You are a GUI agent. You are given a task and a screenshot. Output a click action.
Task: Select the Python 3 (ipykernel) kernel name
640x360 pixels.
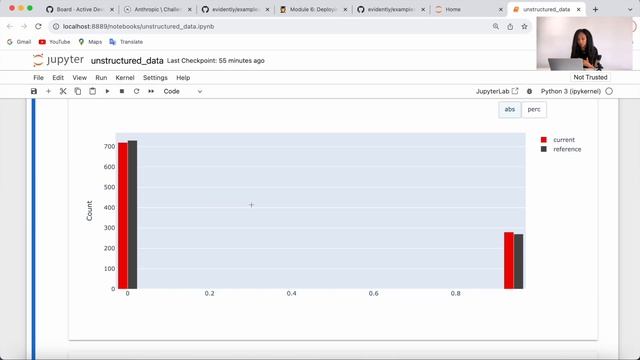pos(571,91)
